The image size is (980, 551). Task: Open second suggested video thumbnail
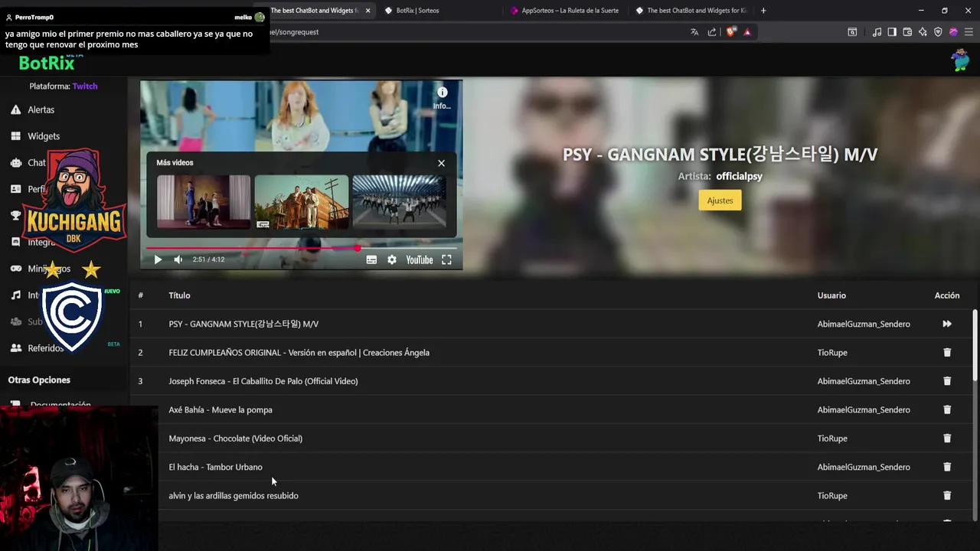pyautogui.click(x=302, y=202)
